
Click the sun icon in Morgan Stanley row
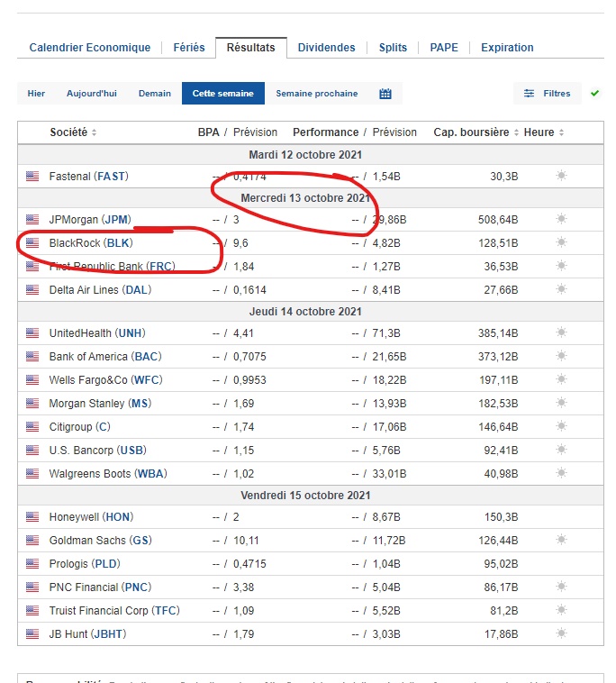click(562, 403)
